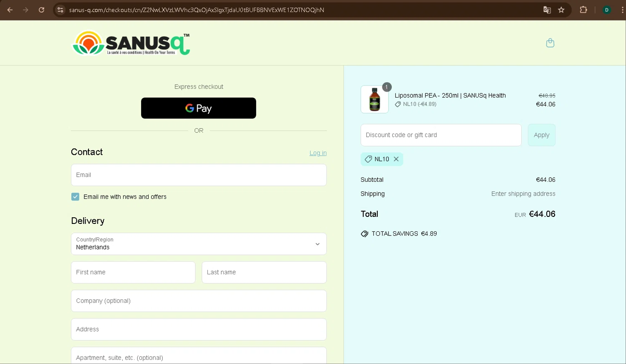Pay with the Google Pay button

point(199,108)
